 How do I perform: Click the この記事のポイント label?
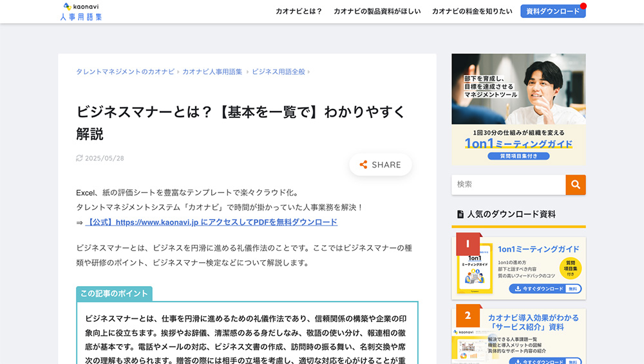114,294
